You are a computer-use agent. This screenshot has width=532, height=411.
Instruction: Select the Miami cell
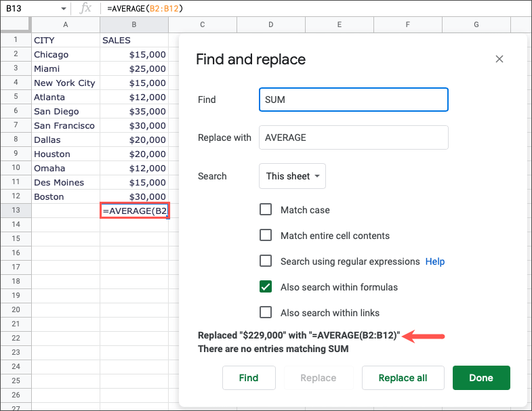point(66,68)
